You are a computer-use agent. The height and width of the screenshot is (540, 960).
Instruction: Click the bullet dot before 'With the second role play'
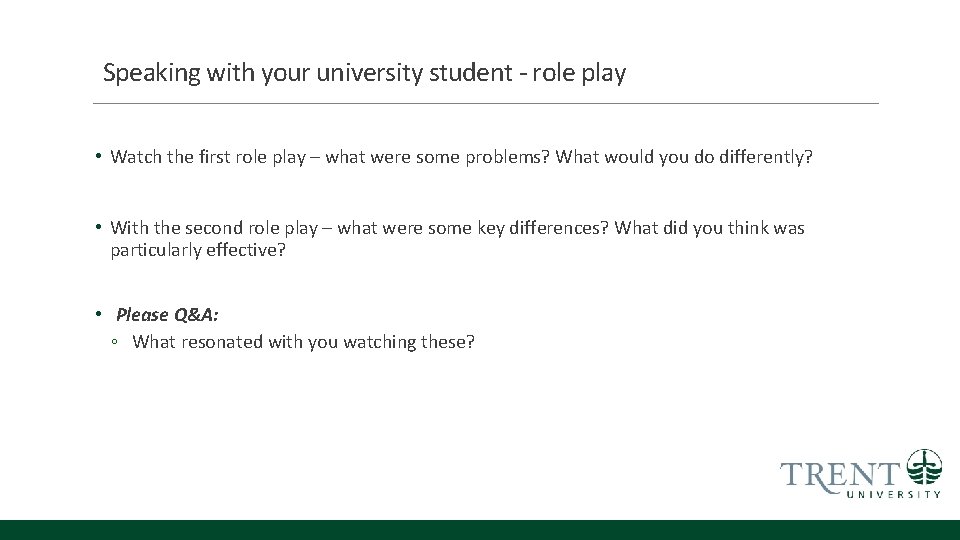[98, 227]
